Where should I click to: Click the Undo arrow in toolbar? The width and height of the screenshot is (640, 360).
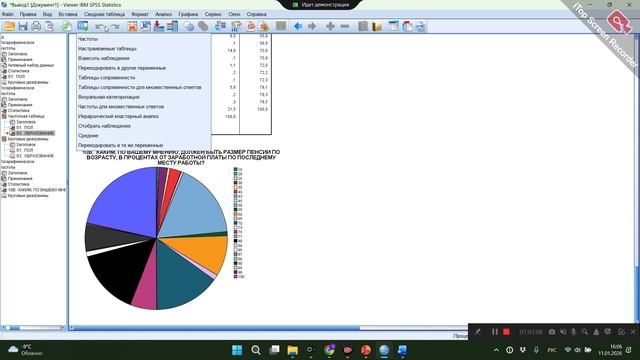point(100,27)
